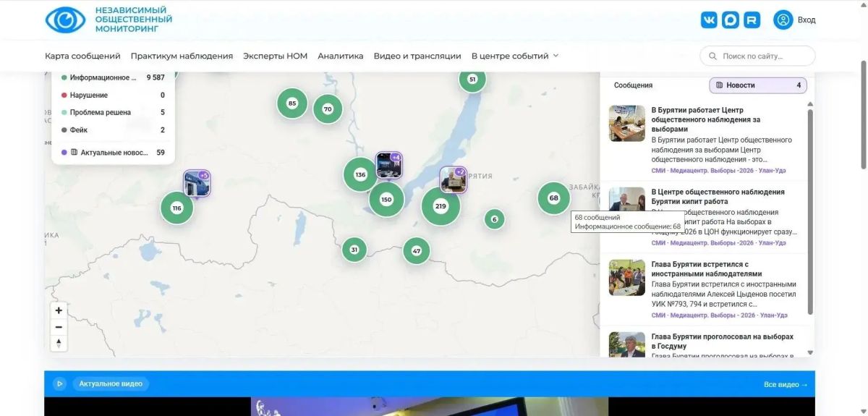Reset map orientation with compass button
The height and width of the screenshot is (416, 868).
point(59,344)
